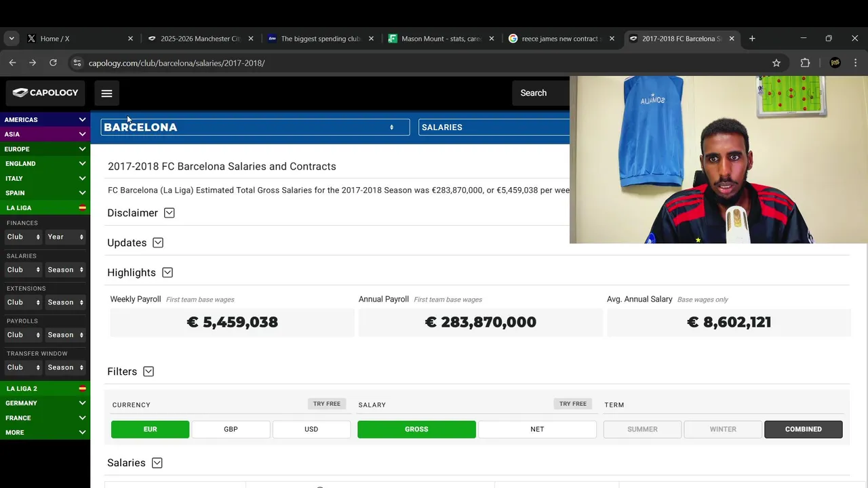Open the Chrome three-dot menu
Image resolution: width=868 pixels, height=488 pixels.
click(x=855, y=63)
